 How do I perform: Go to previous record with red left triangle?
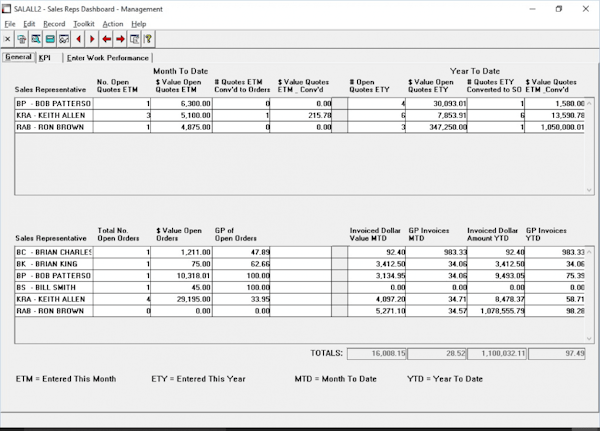[78, 39]
